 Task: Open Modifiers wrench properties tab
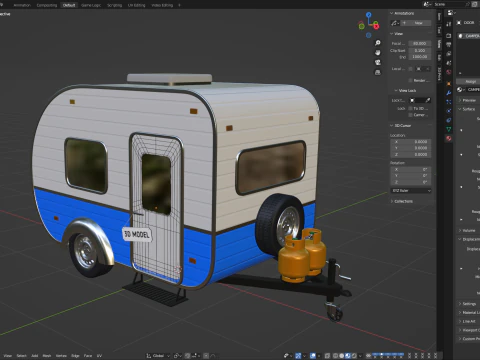[x=449, y=93]
